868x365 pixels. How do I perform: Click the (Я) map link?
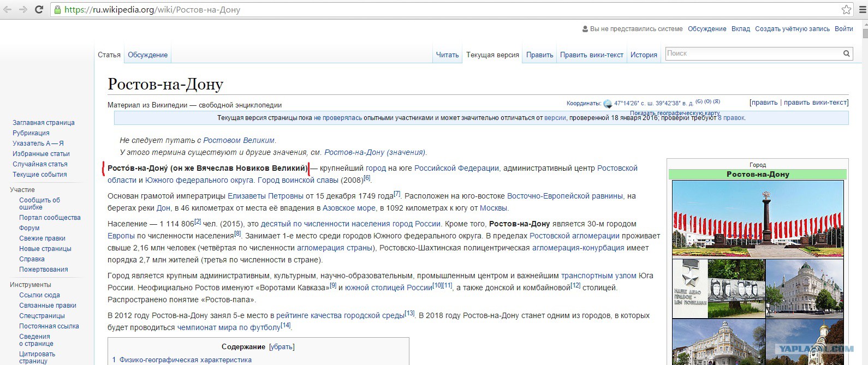pos(716,101)
